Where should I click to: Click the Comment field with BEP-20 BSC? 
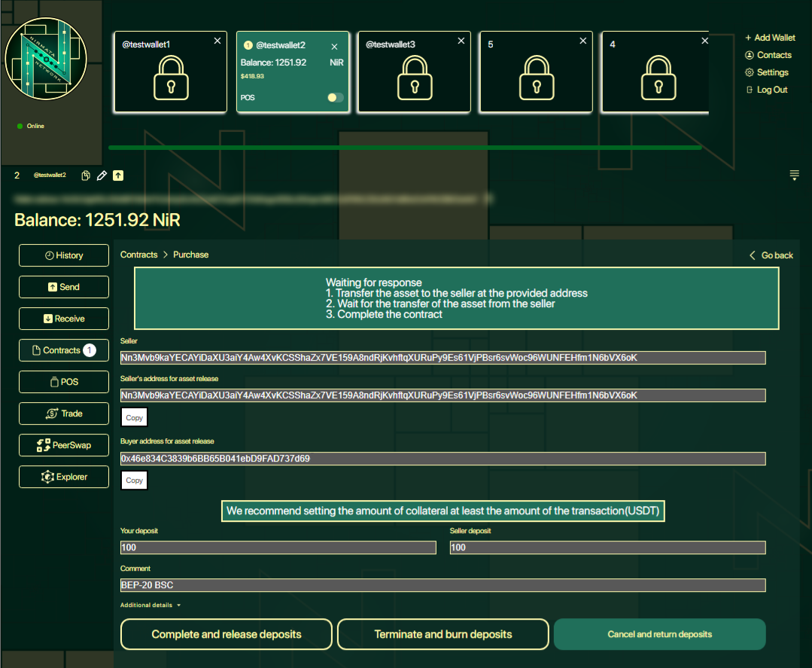442,585
